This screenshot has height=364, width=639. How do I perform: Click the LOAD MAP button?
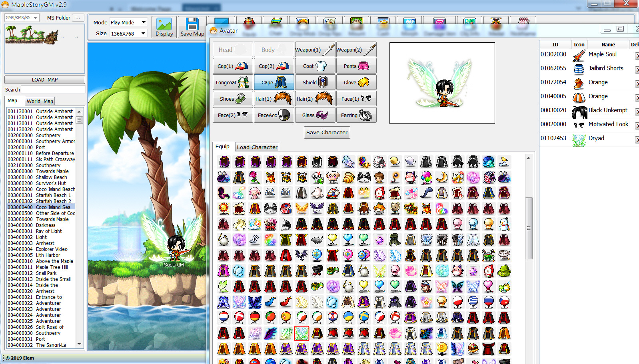45,80
